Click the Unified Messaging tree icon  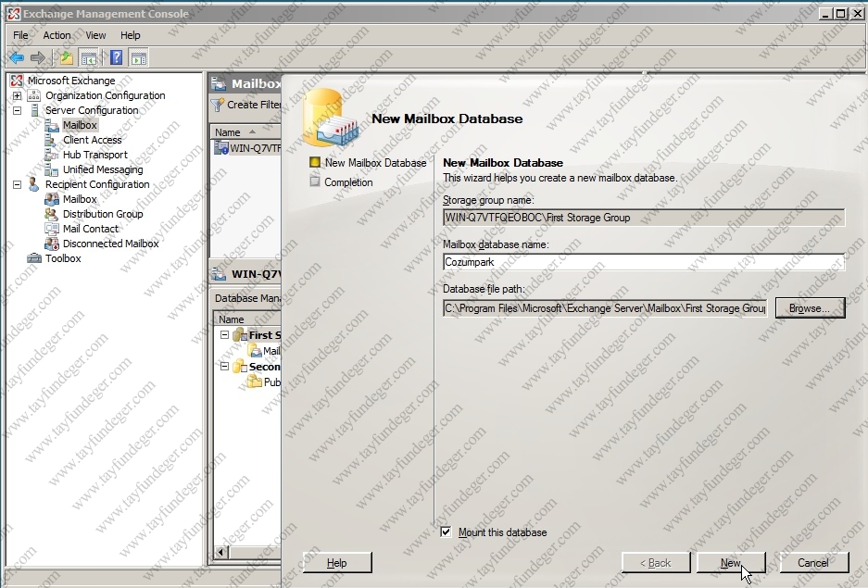tap(52, 169)
